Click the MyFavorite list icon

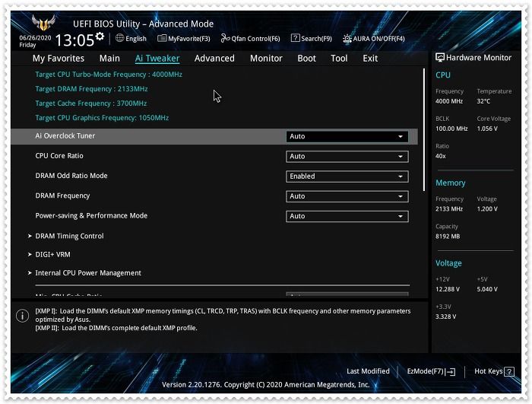162,38
